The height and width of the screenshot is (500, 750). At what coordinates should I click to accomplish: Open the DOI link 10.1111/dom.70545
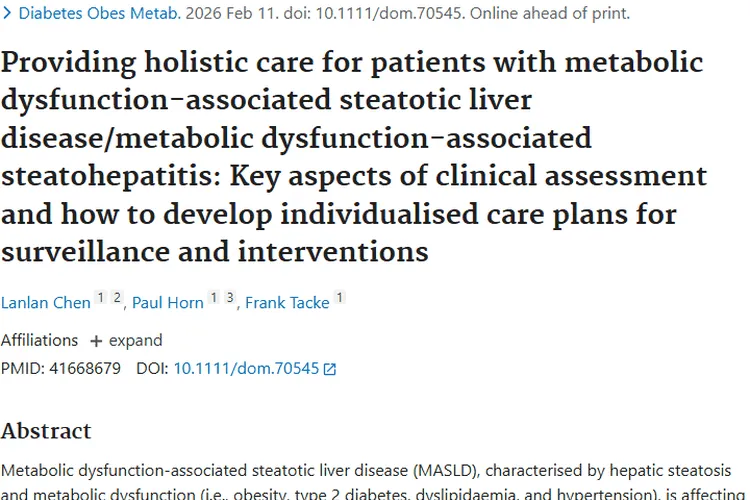point(246,368)
